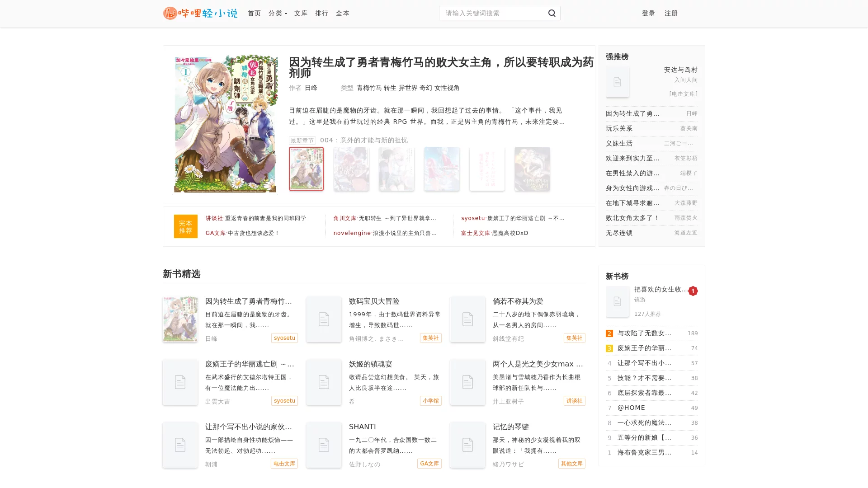Click placeholder cover icon for SHANTI
Image resolution: width=868 pixels, height=488 pixels.
[324, 445]
